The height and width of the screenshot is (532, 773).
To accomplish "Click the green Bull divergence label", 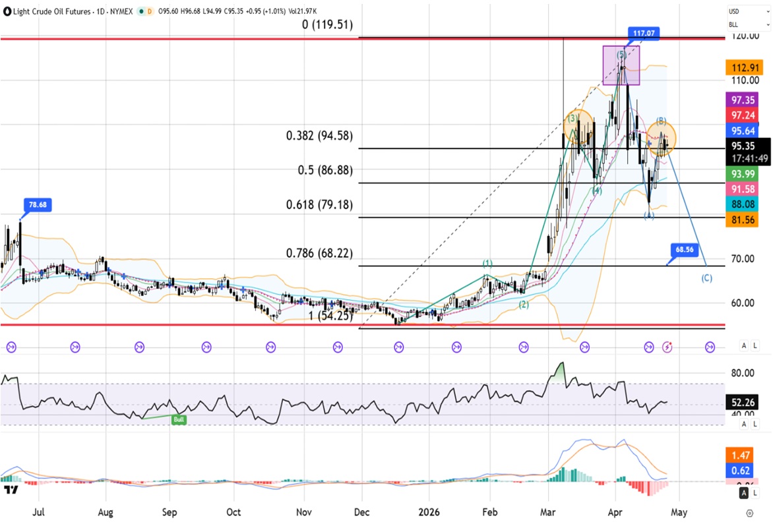I will (x=178, y=419).
